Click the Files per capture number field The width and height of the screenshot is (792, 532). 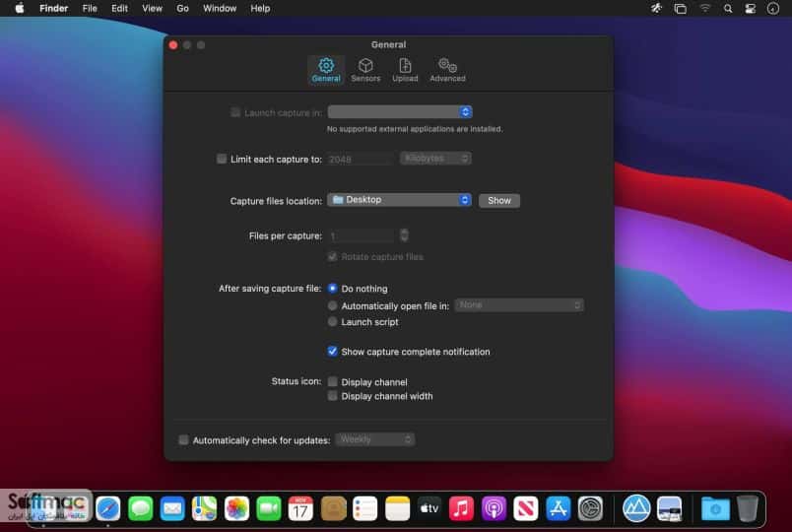click(361, 235)
